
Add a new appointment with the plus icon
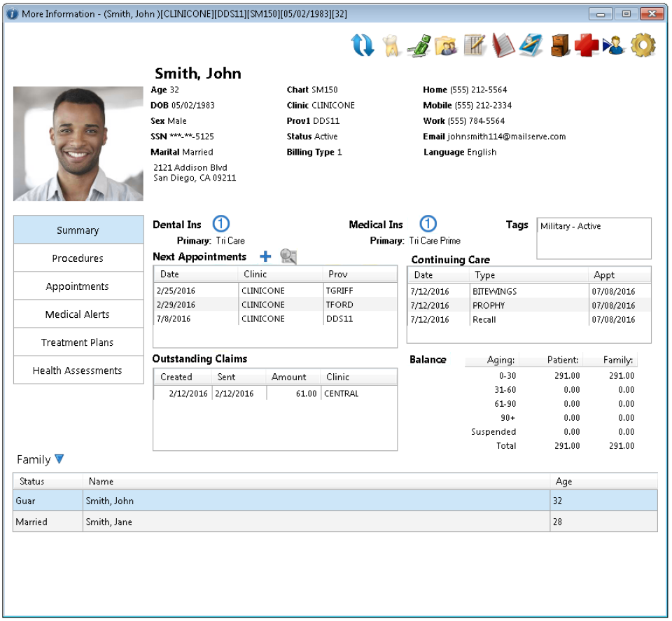[266, 256]
